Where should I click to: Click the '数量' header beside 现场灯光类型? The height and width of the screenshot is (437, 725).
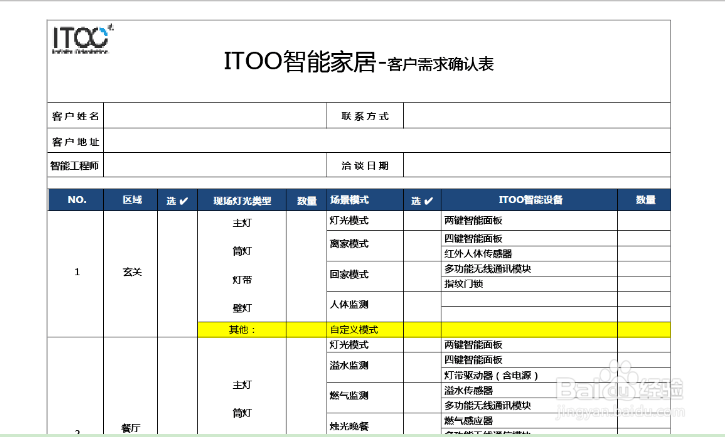pos(307,200)
